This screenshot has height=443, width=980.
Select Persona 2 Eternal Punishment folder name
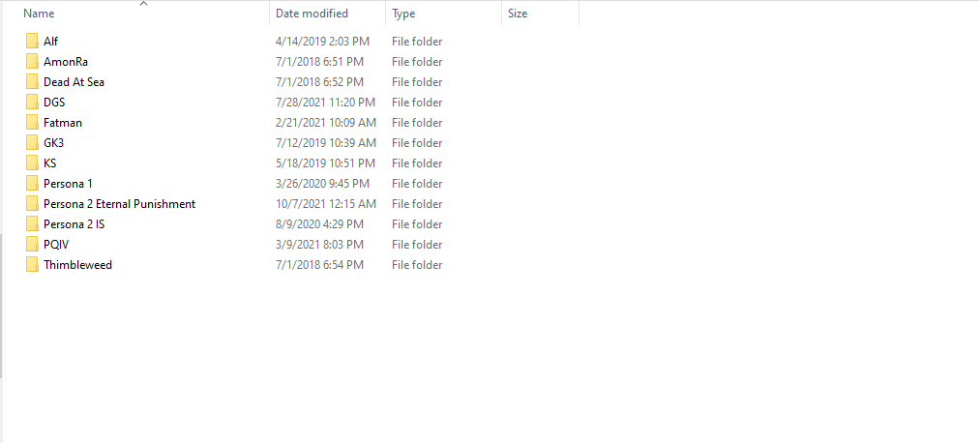click(x=119, y=204)
